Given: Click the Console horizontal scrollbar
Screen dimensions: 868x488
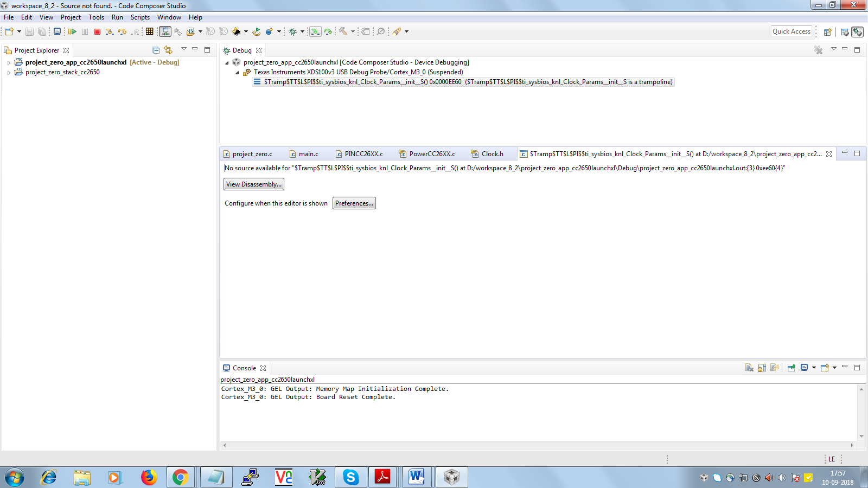Looking at the screenshot, I should (538, 445).
